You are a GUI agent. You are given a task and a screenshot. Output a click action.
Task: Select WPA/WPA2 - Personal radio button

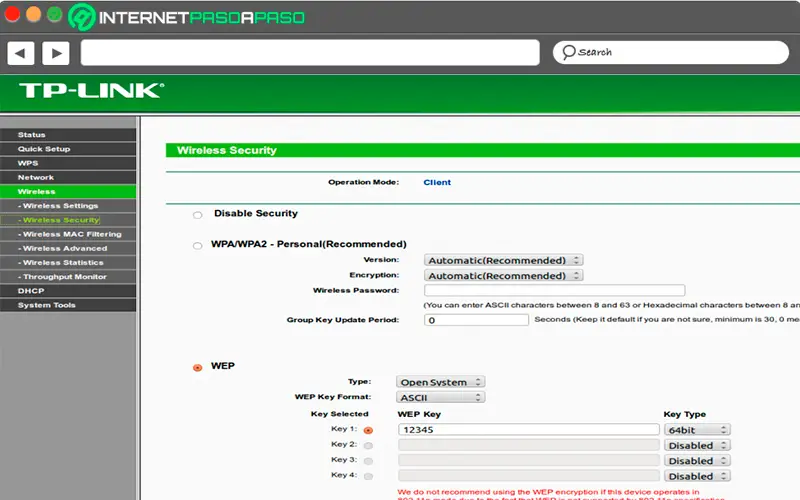point(197,245)
